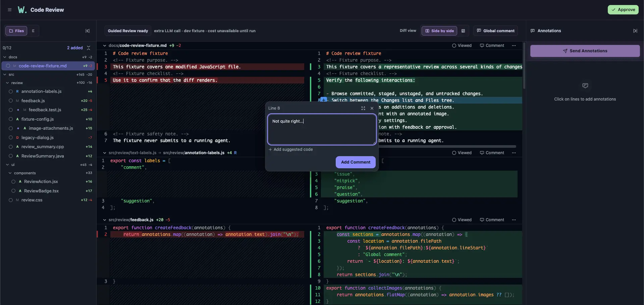The height and width of the screenshot is (305, 644).
Task: Click the main diff vertical scrollbar
Action: 524,65
